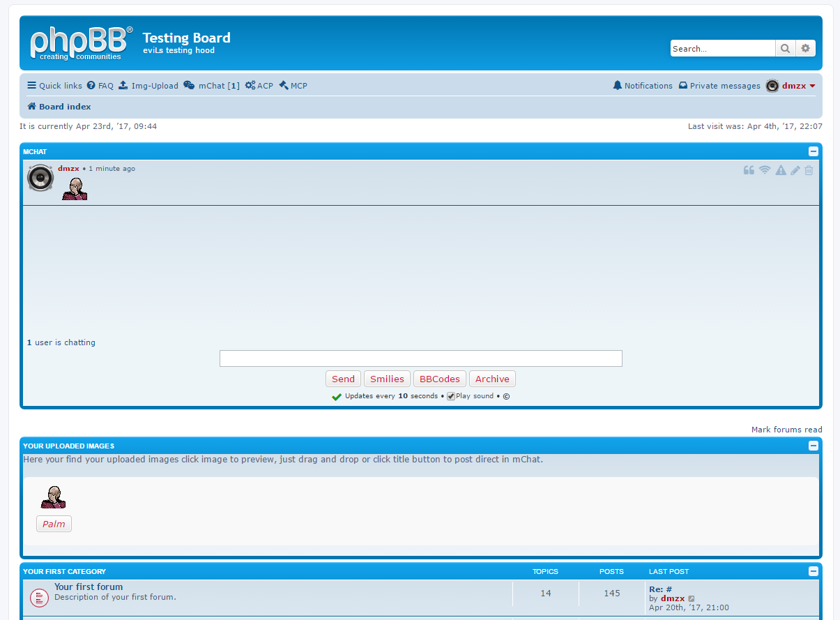The height and width of the screenshot is (620, 840).
Task: Edit the chat message with pencil icon
Action: [795, 170]
